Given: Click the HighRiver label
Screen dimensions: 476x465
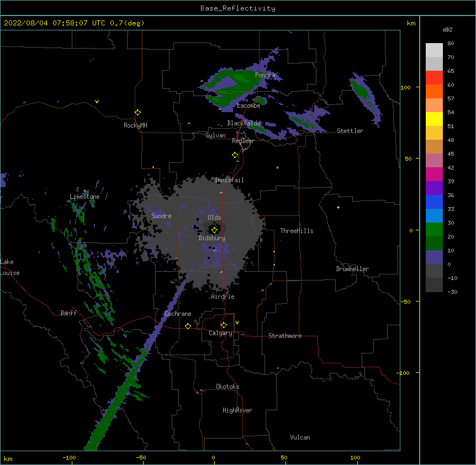Looking at the screenshot, I should click(x=237, y=410).
